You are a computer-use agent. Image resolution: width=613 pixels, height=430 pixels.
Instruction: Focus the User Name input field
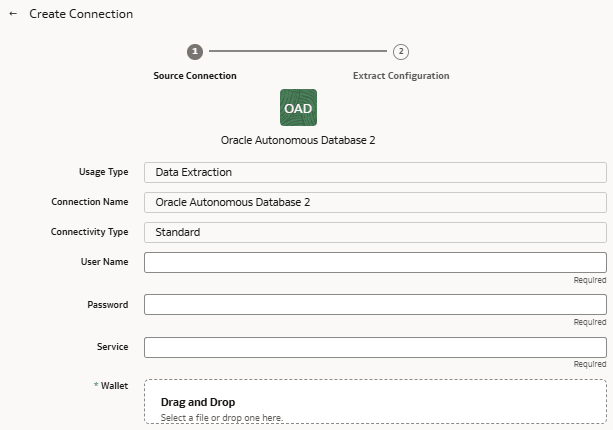point(375,262)
